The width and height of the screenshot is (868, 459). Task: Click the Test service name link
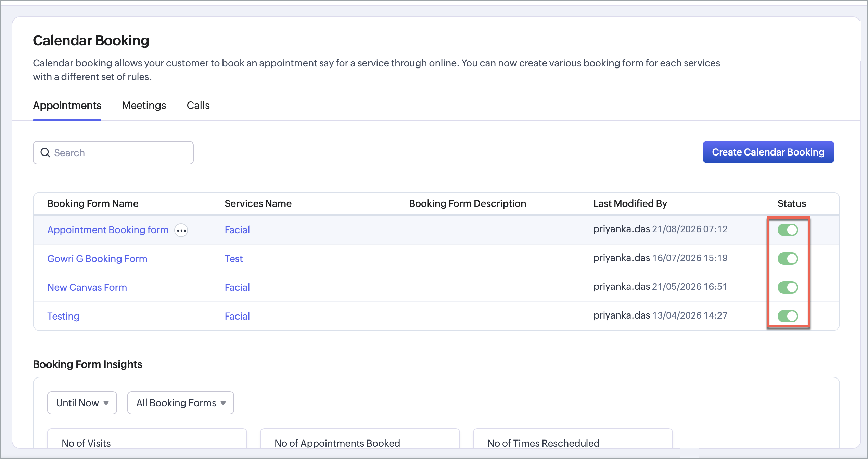click(234, 259)
